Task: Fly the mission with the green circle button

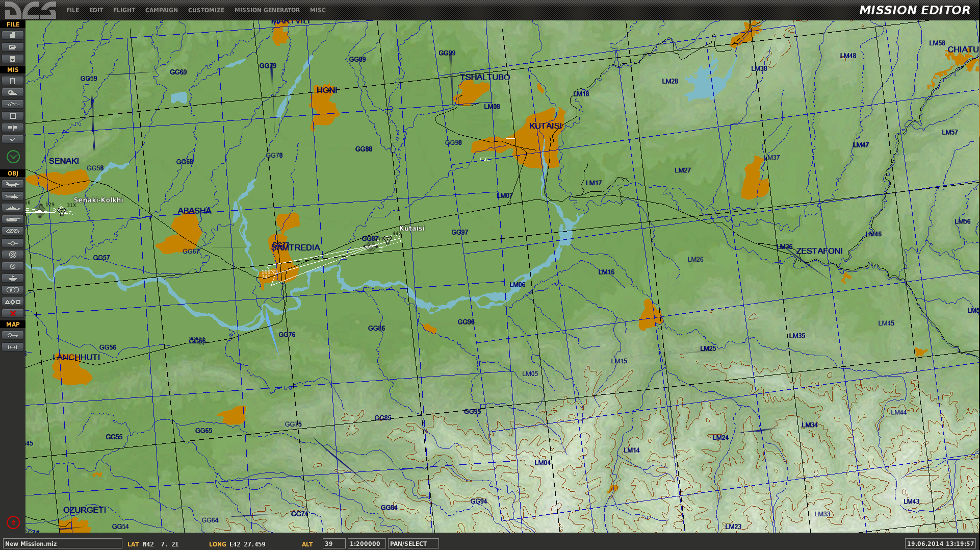Action: (13, 157)
